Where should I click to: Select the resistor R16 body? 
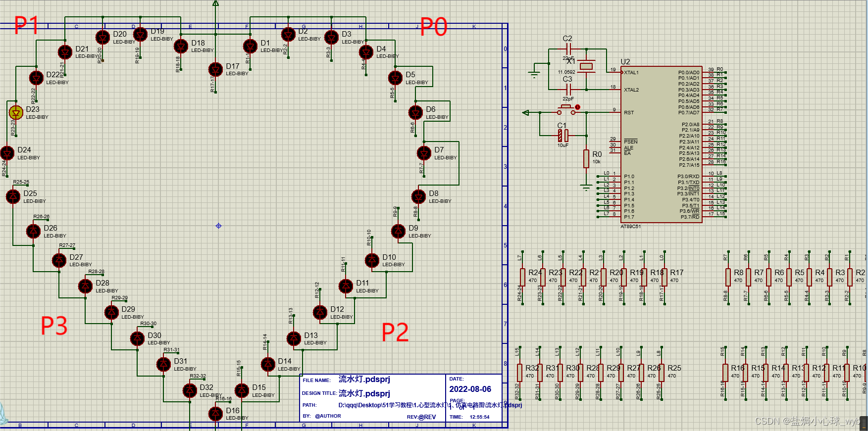pyautogui.click(x=725, y=373)
